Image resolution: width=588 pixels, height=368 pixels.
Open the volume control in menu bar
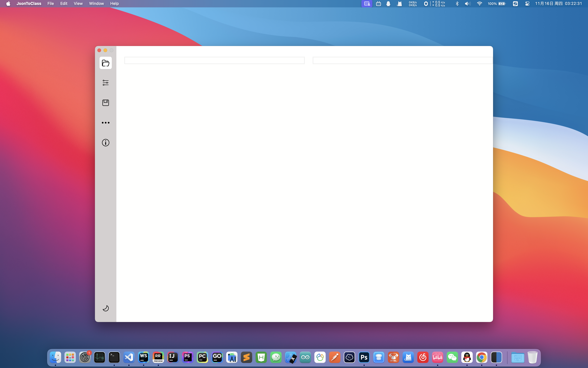pyautogui.click(x=468, y=4)
